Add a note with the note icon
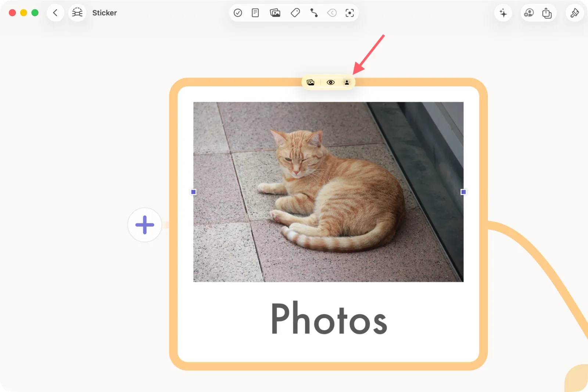 [x=255, y=13]
